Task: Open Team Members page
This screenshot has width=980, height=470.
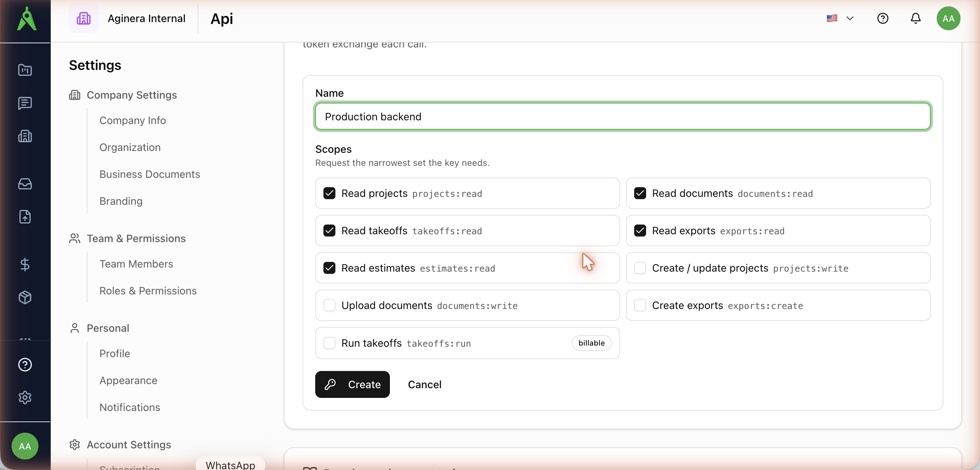Action: pyautogui.click(x=136, y=264)
